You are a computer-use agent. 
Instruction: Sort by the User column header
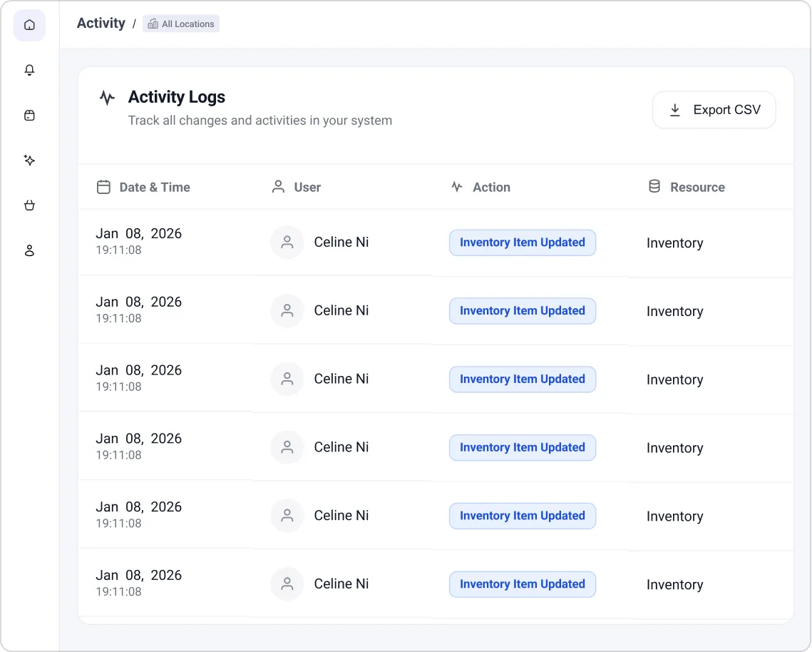(x=307, y=188)
